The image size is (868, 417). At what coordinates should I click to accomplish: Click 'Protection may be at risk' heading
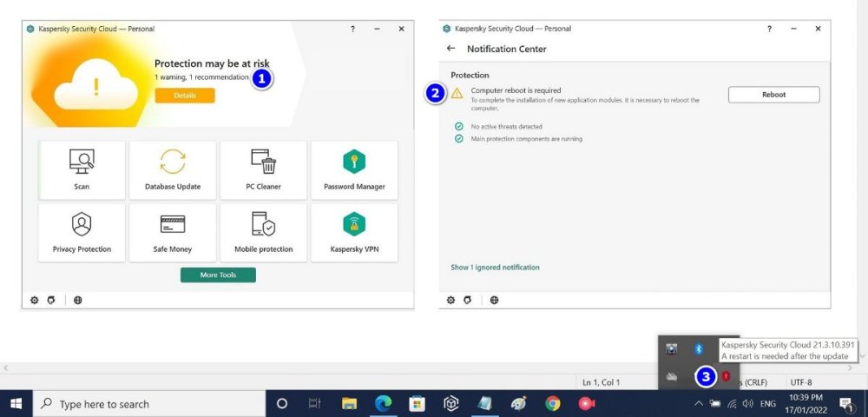(x=212, y=63)
